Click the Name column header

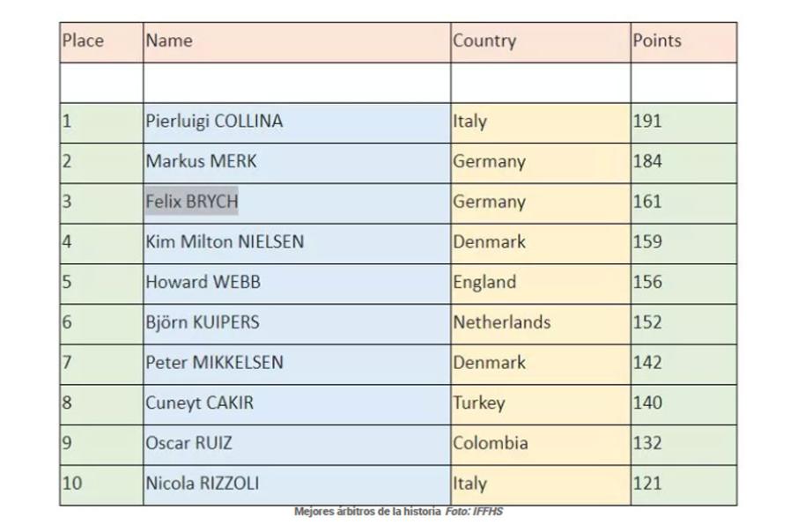coord(169,41)
